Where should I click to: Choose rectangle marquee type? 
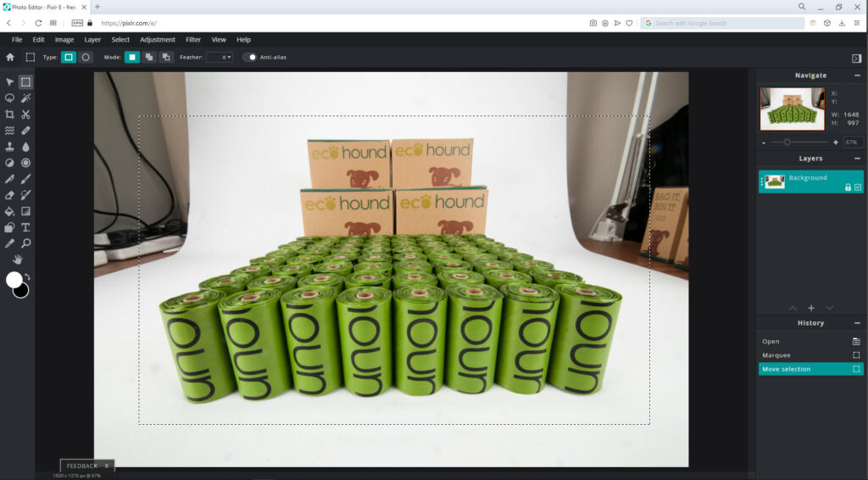point(69,57)
